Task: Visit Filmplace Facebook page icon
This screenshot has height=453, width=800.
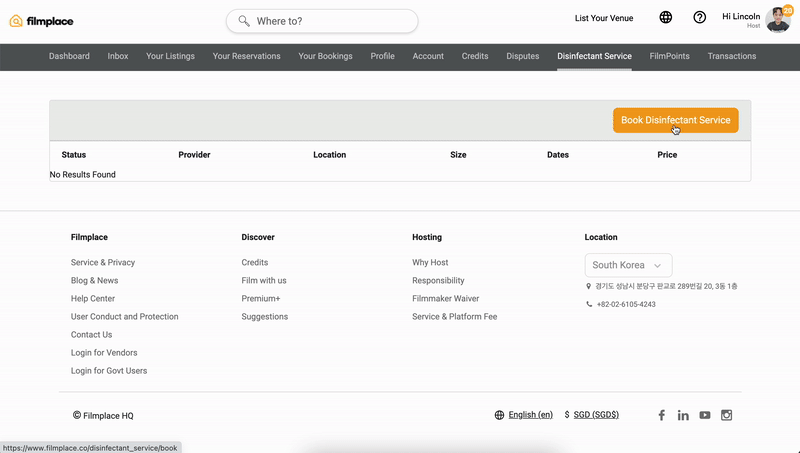Action: (x=661, y=415)
